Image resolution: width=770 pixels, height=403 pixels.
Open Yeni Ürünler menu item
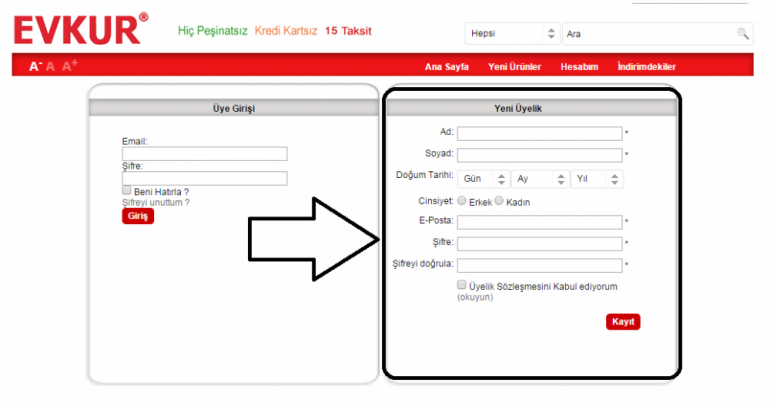[514, 67]
